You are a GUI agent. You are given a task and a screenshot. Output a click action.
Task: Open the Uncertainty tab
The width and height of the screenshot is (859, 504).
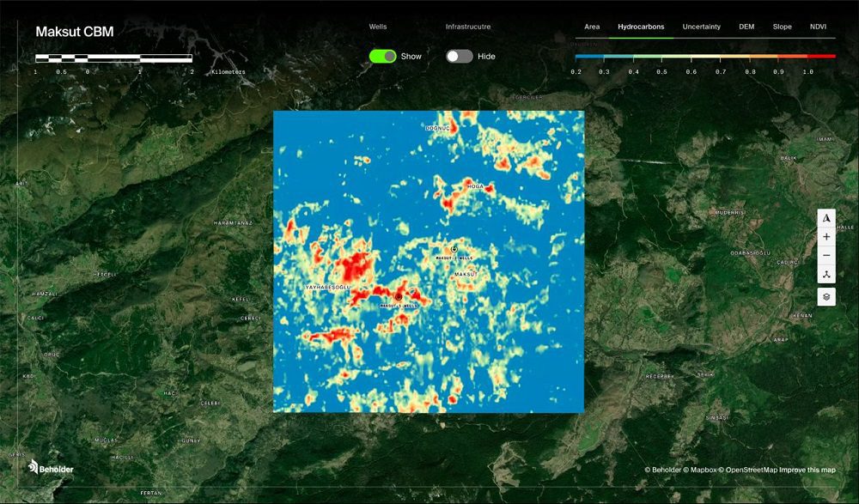pyautogui.click(x=701, y=27)
